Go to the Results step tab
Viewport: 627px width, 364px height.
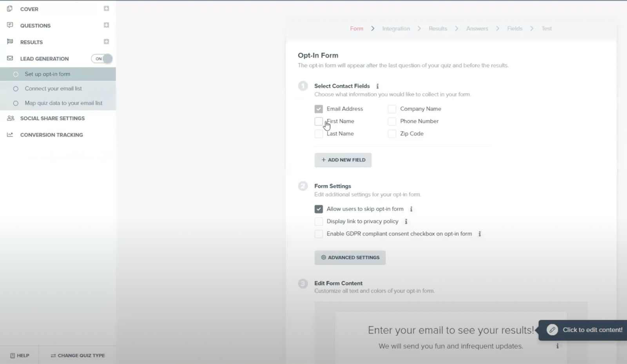pyautogui.click(x=438, y=29)
